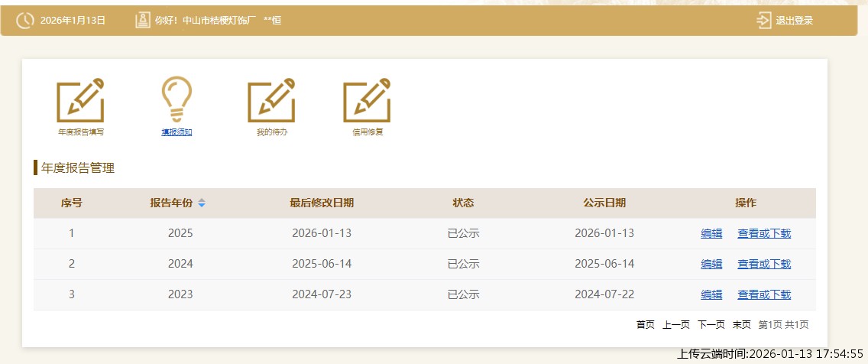This screenshot has height=364, width=868.
Task: Go to 首页 in the pagination
Action: (646, 325)
